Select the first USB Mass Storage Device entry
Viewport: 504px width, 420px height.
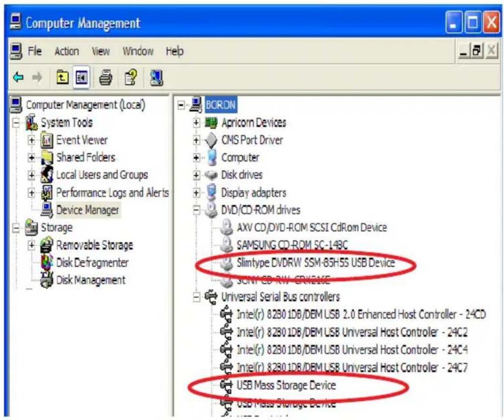pyautogui.click(x=286, y=385)
